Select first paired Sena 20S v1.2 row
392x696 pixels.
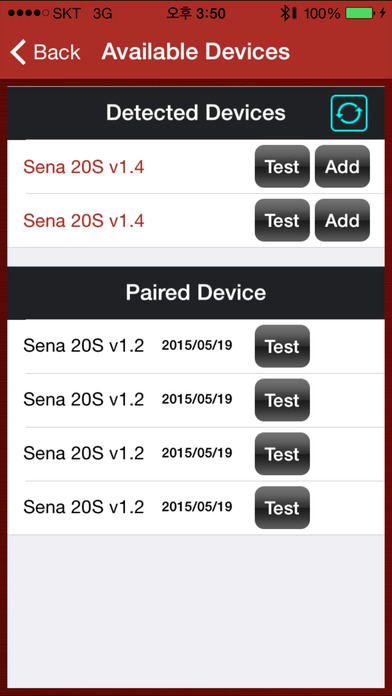[196, 346]
